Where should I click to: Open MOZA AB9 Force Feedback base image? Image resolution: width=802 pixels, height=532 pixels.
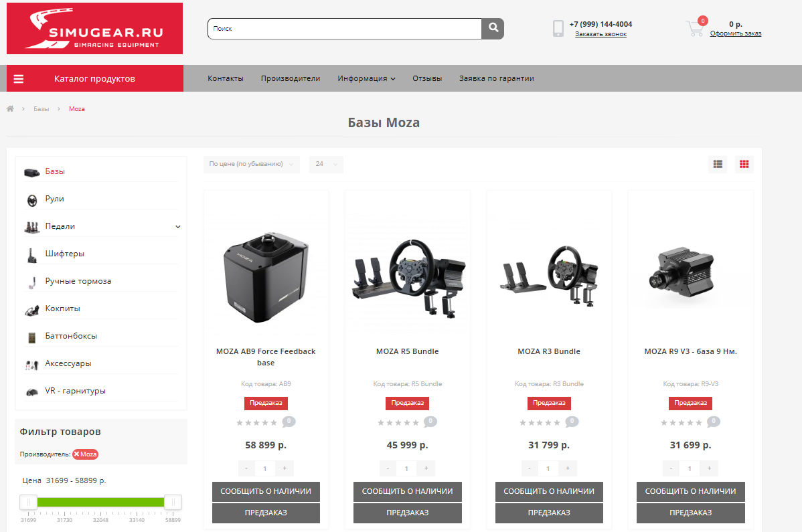point(266,277)
